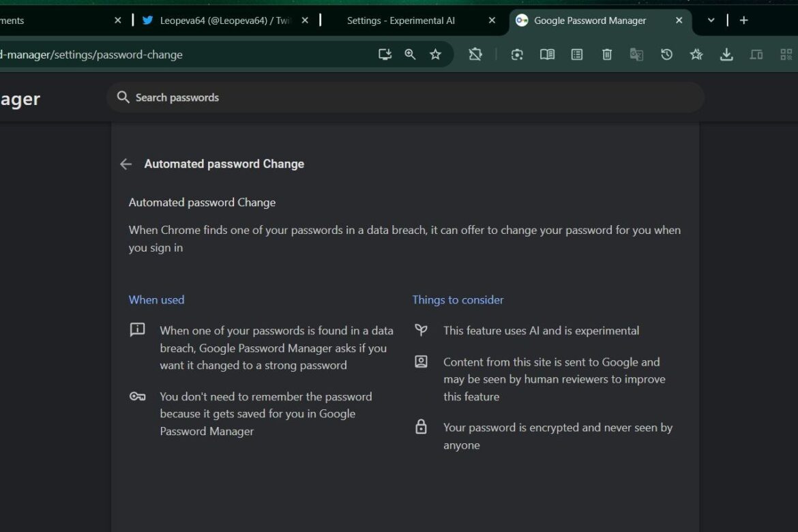Create a QR code for this page
798x532 pixels.
[x=786, y=54]
